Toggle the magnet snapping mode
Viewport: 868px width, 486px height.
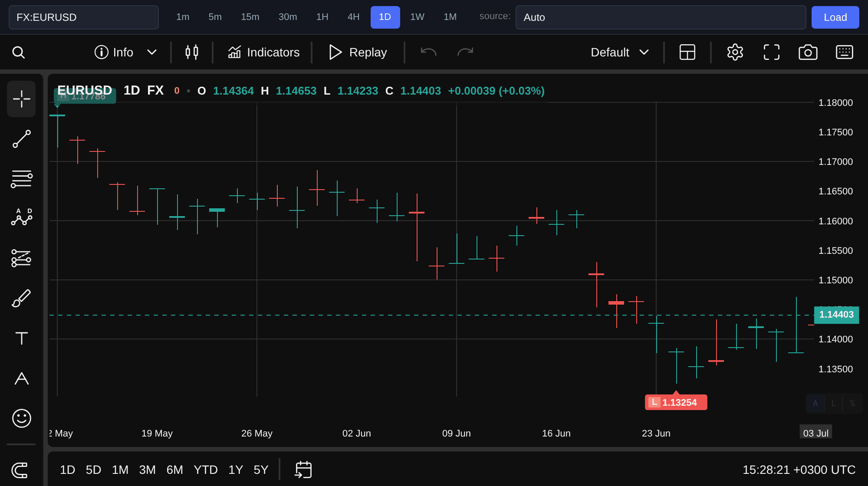pos(20,470)
